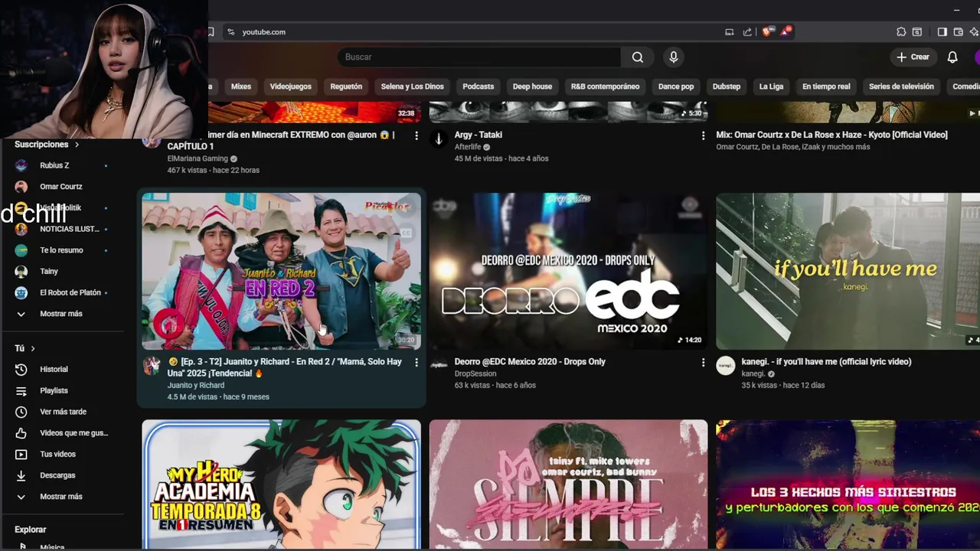This screenshot has width=980, height=551.
Task: Select the Mixes filter chip
Action: (x=241, y=86)
